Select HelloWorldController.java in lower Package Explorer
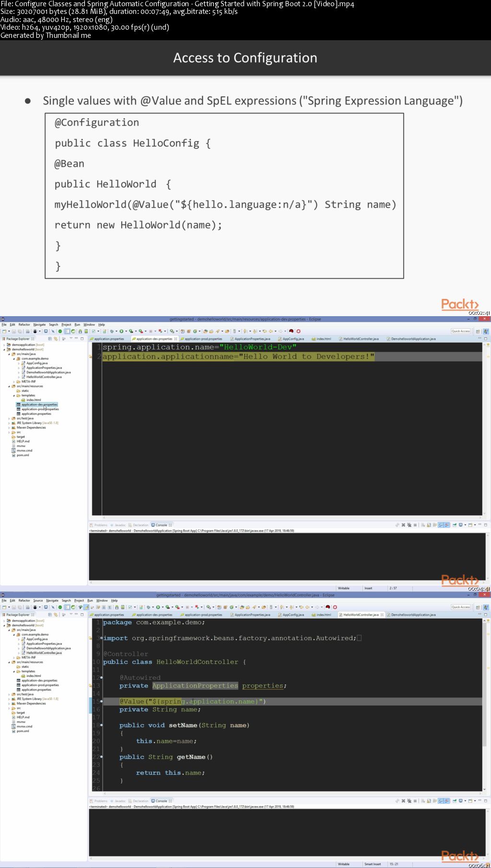Screen dimensions: 491x868 click(42, 653)
